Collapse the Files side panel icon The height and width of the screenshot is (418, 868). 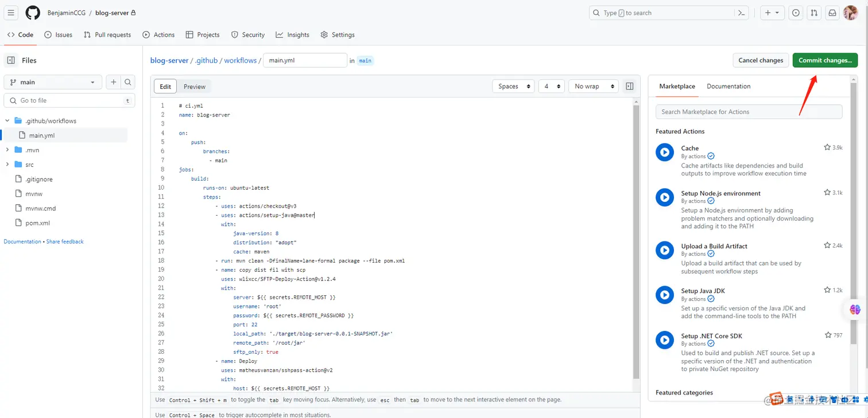click(x=11, y=60)
